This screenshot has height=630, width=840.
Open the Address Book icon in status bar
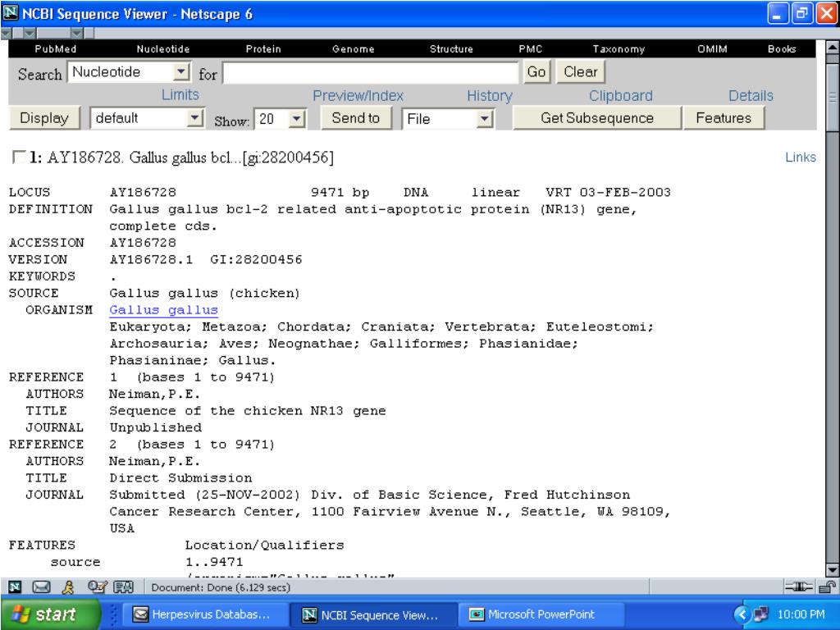[123, 587]
